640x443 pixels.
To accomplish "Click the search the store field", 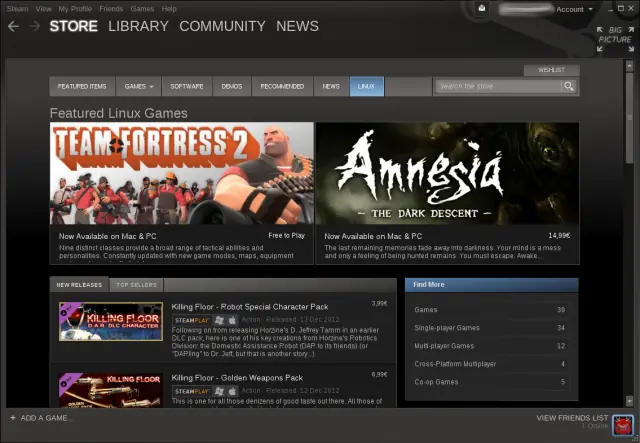I will click(x=499, y=86).
